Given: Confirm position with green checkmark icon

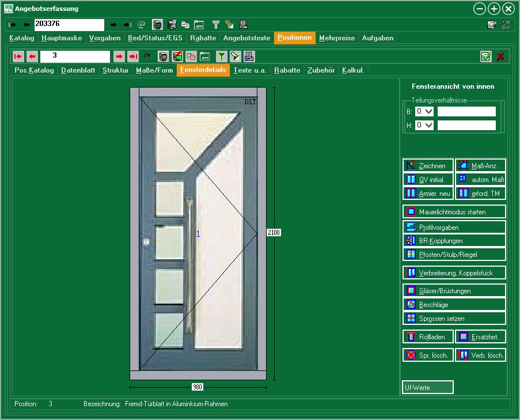Looking at the screenshot, I should 486,56.
